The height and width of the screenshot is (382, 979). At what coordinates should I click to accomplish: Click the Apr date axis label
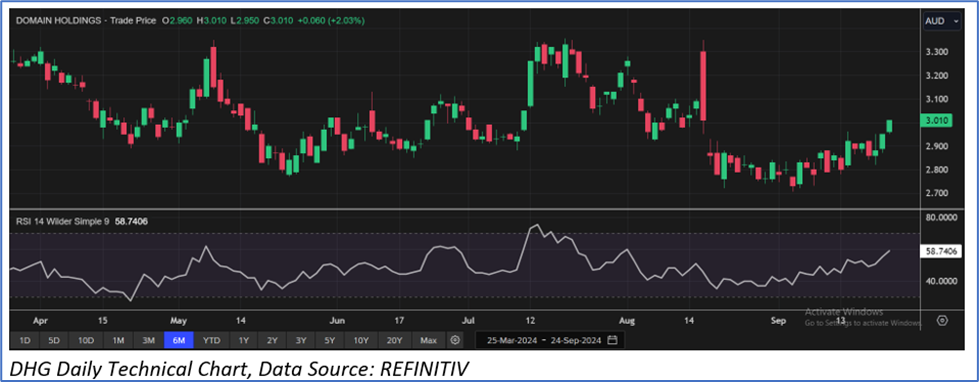click(x=40, y=321)
